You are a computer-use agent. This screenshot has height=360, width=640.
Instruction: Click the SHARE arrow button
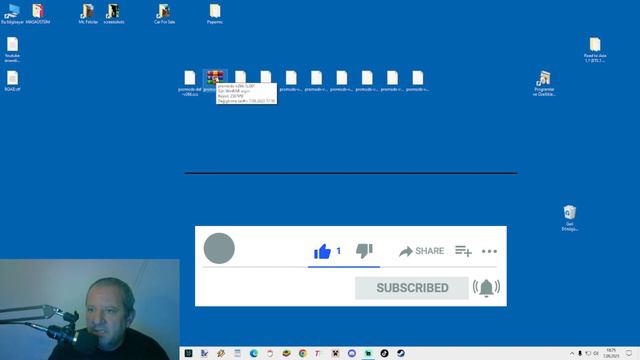[x=422, y=251]
